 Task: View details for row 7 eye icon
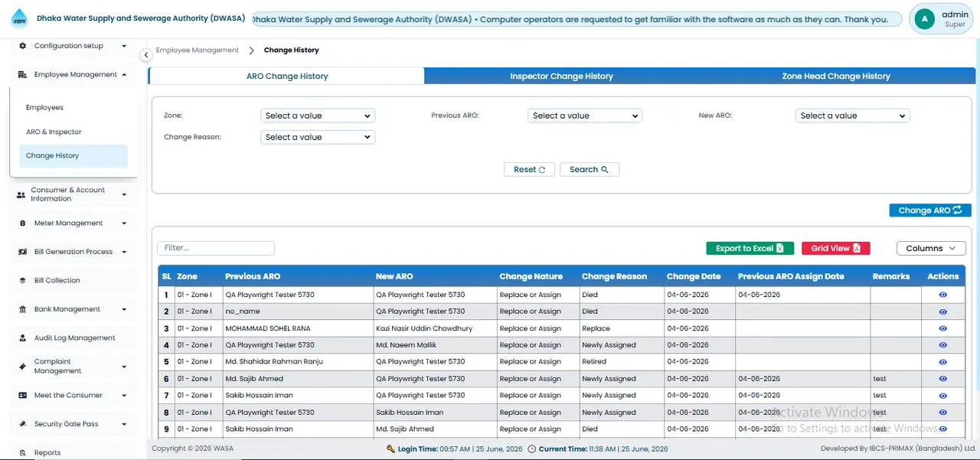(x=942, y=396)
